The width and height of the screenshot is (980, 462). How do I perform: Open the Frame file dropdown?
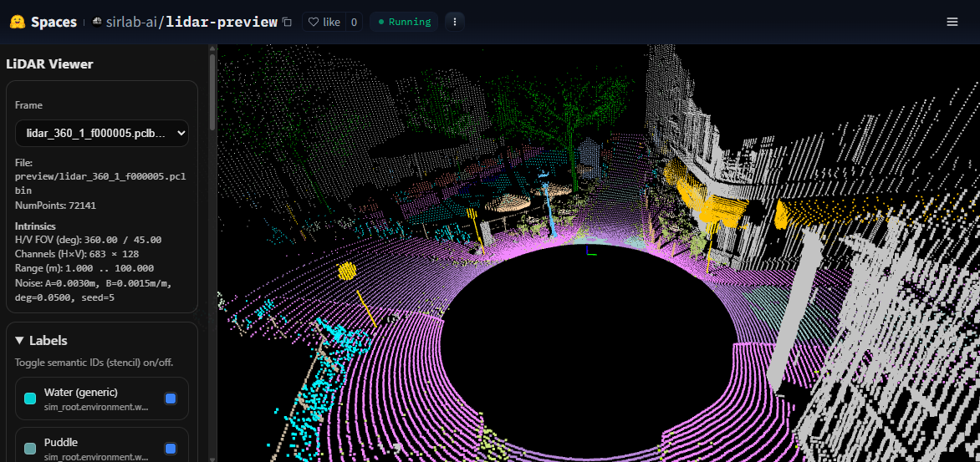coord(102,133)
